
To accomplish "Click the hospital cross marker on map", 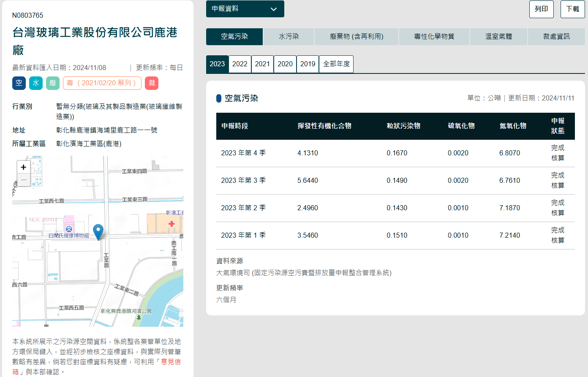I will (x=171, y=224).
